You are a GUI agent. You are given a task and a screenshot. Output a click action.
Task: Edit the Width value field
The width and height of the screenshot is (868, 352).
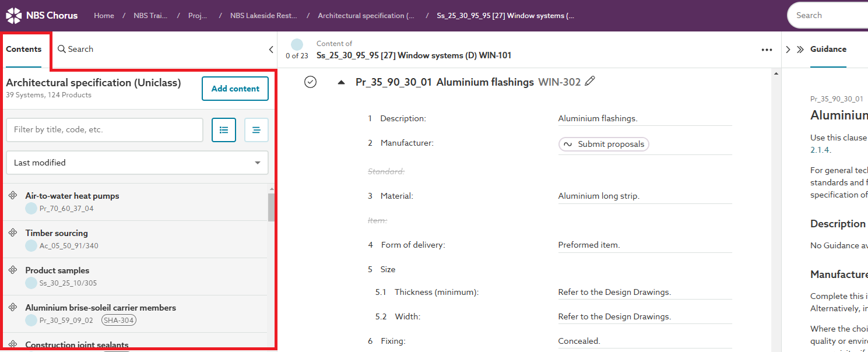click(x=645, y=316)
